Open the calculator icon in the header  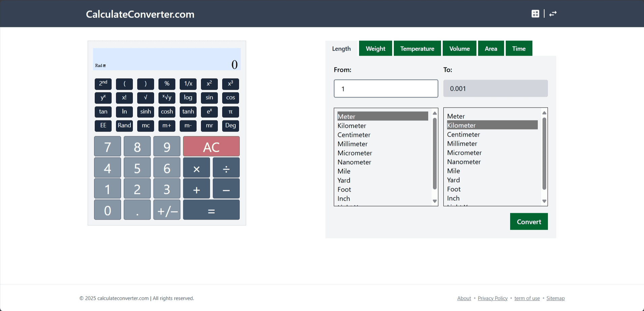coord(535,13)
